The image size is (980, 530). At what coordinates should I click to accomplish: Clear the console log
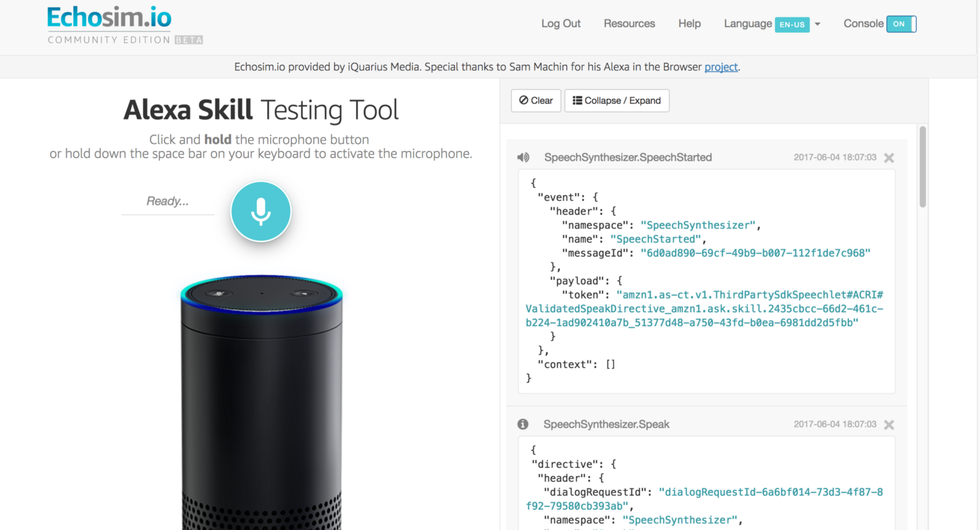(x=536, y=100)
